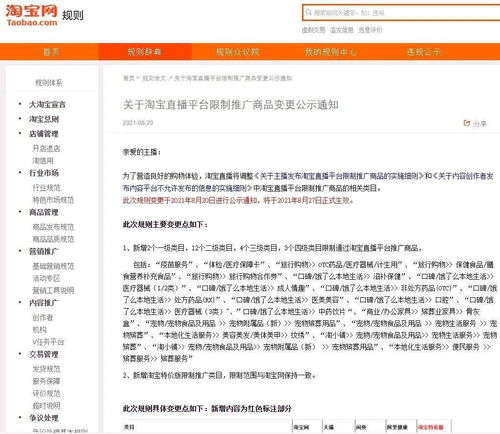This screenshot has height=434, width=500.
Task: Click the article date 2021-08-20
Action: [138, 123]
